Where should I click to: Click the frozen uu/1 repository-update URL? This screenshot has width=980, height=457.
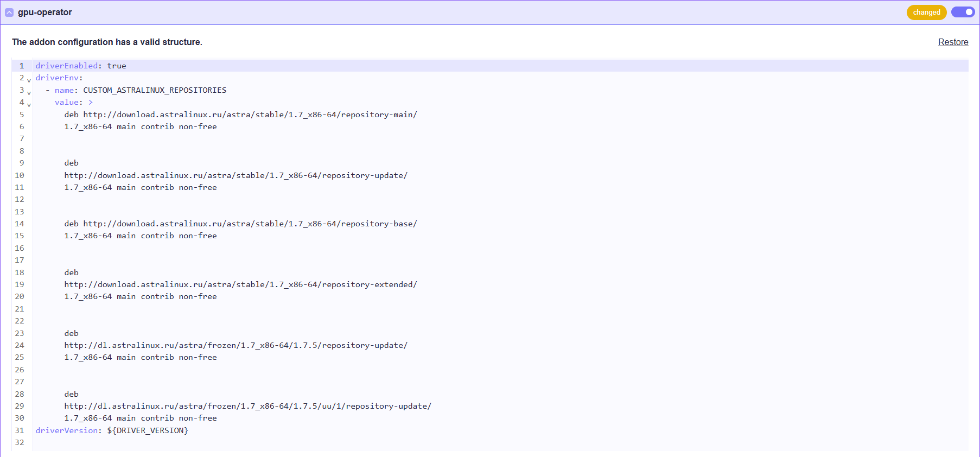coord(247,406)
